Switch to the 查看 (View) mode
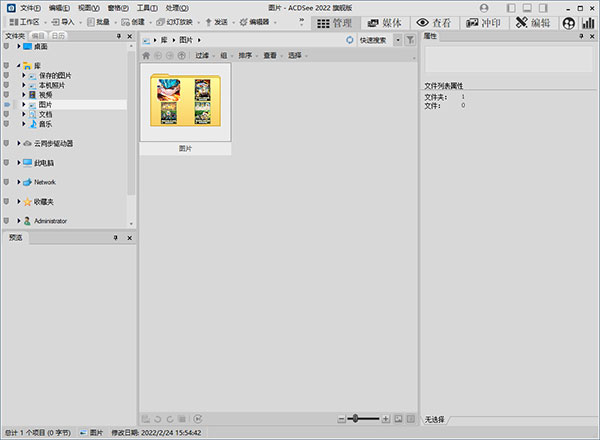 (x=434, y=23)
